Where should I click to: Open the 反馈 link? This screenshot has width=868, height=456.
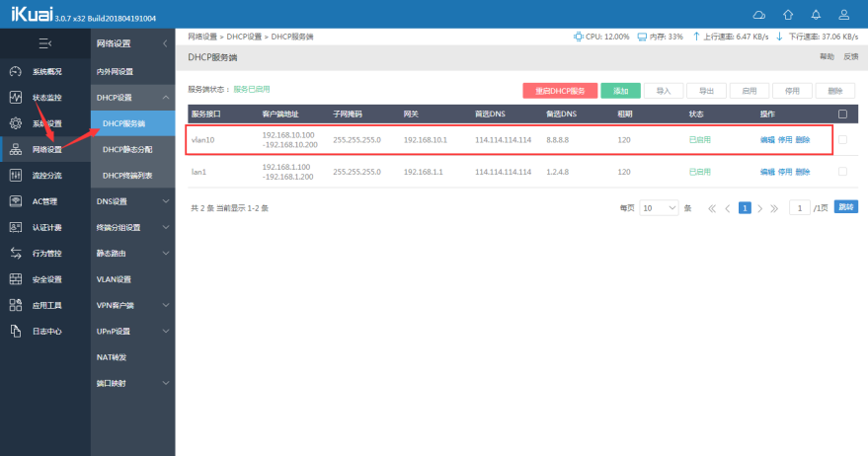click(x=851, y=57)
